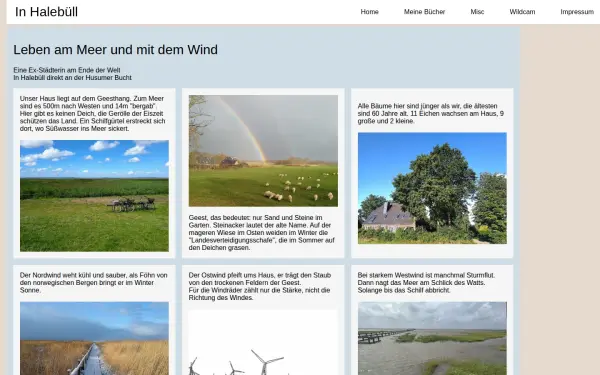Open the green meadow with bench photo
This screenshot has width=600, height=375.
pos(94,196)
